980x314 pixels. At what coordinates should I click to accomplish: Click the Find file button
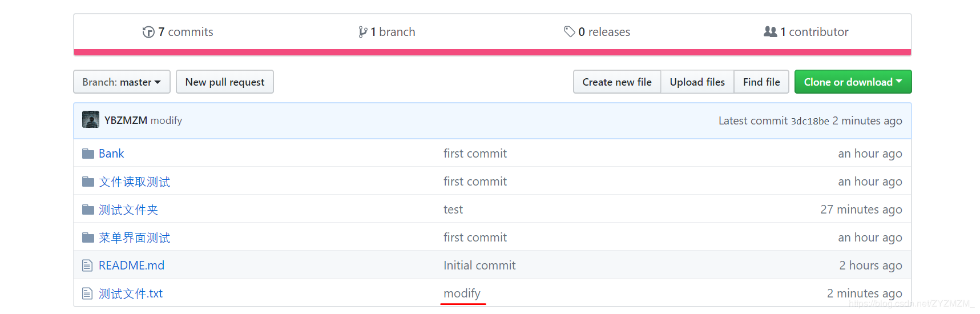click(761, 82)
